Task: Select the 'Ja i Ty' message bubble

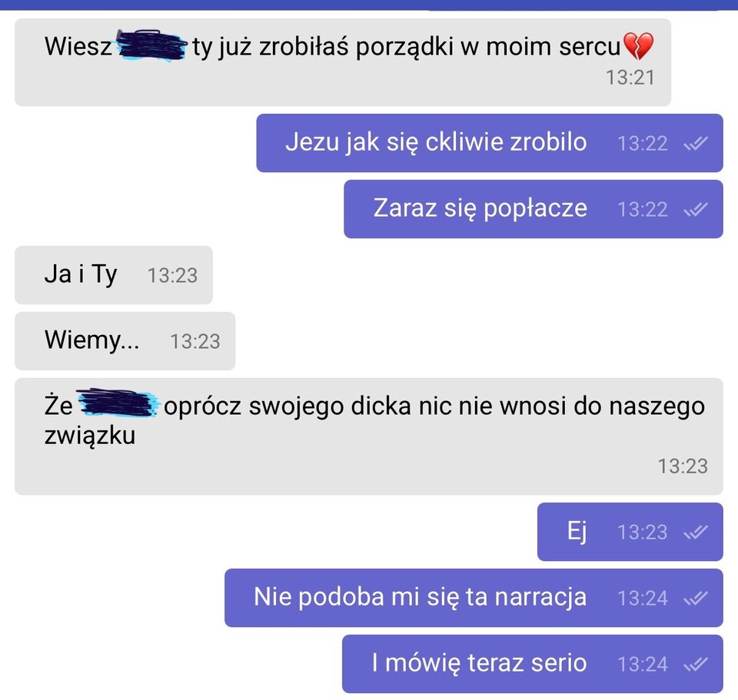Action: click(x=114, y=275)
